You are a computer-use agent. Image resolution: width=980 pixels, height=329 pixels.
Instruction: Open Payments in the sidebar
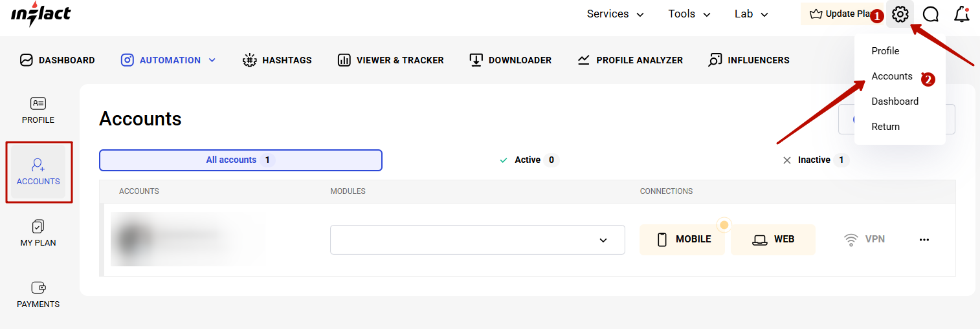(x=38, y=295)
